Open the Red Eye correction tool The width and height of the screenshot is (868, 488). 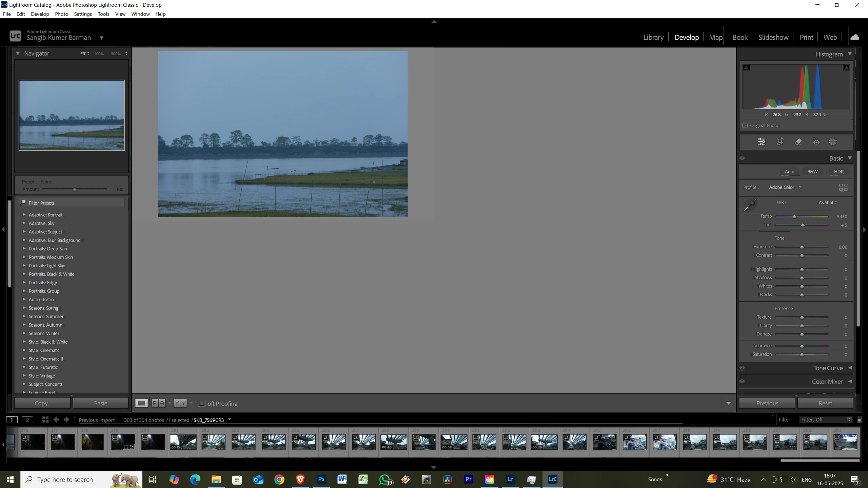(816, 142)
